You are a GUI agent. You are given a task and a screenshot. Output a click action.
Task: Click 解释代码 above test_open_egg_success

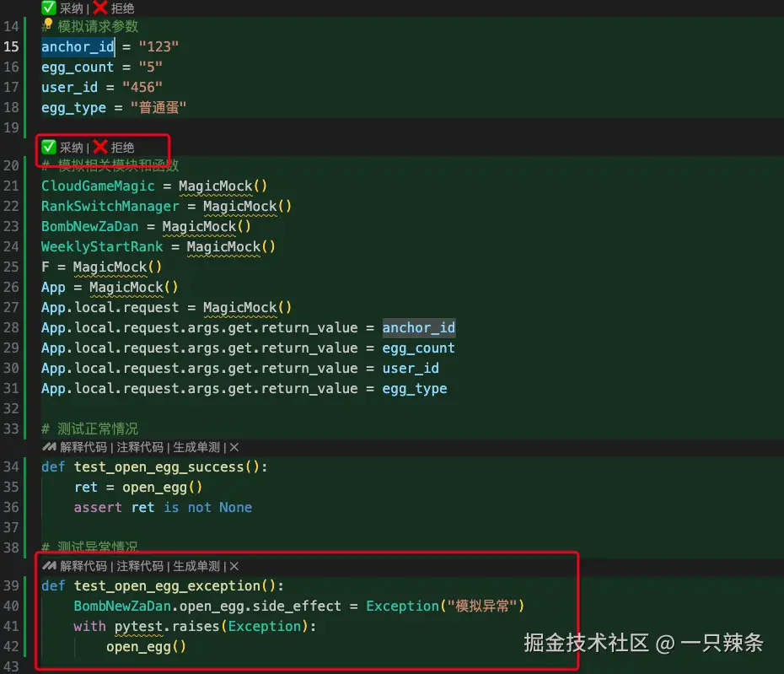(83, 447)
